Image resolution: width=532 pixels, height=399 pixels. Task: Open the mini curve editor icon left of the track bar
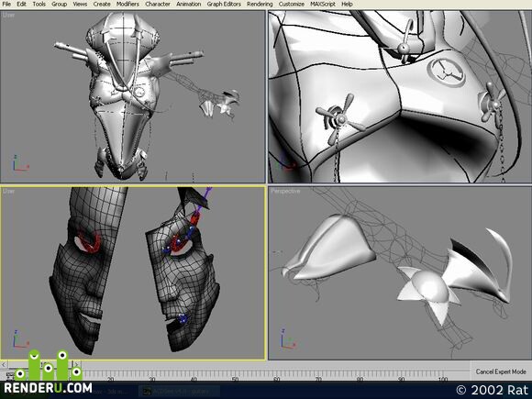pyautogui.click(x=10, y=375)
